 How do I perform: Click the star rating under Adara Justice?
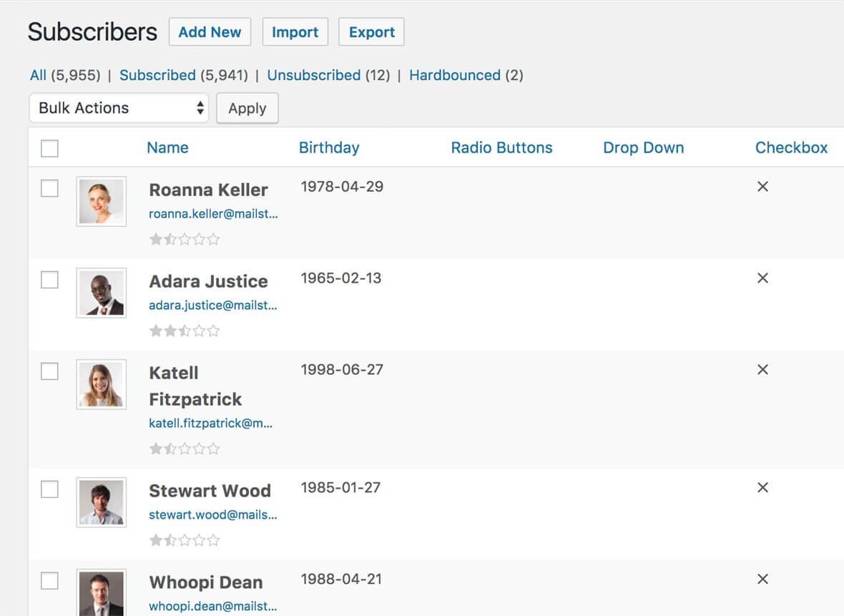184,331
